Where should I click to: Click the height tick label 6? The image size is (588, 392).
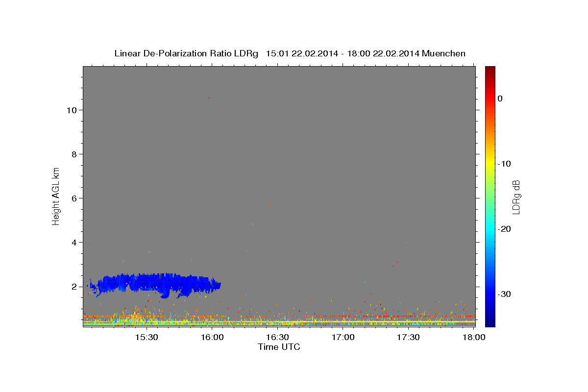pos(74,198)
